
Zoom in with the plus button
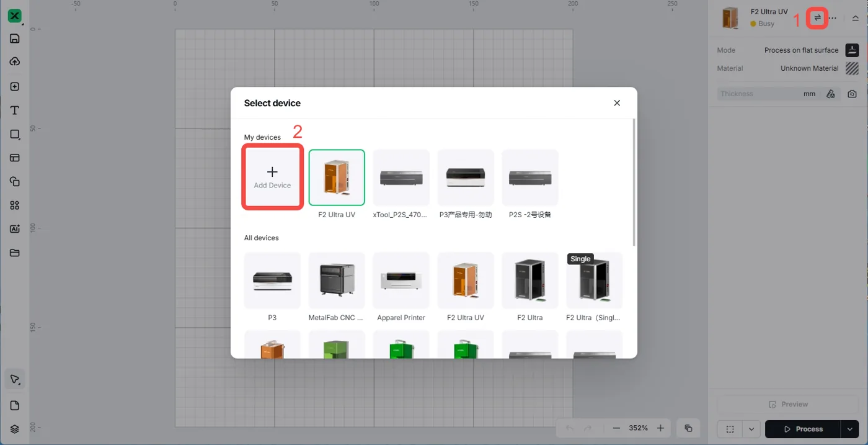pyautogui.click(x=661, y=428)
